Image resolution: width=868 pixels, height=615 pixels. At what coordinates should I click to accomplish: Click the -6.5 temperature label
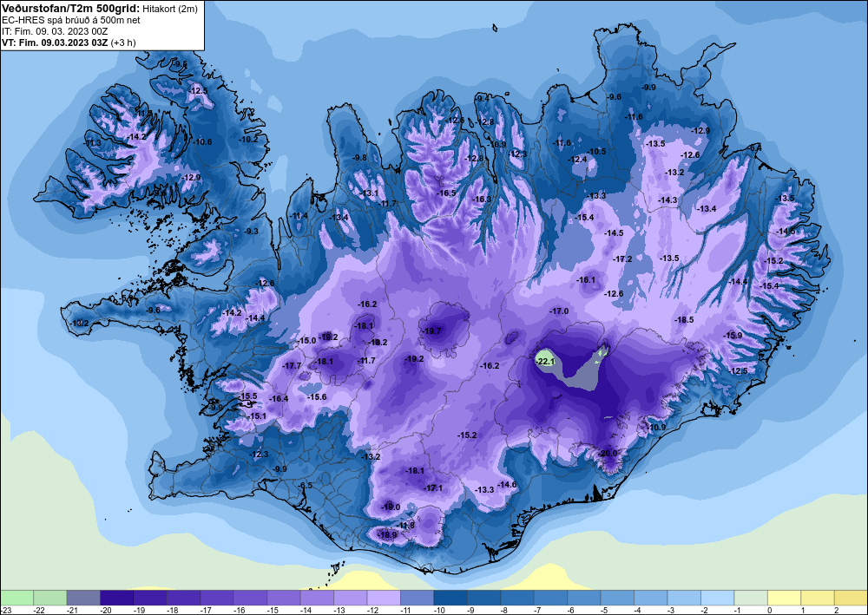point(306,486)
